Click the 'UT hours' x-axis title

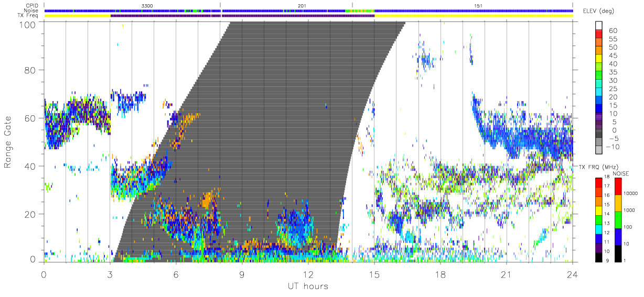308,286
